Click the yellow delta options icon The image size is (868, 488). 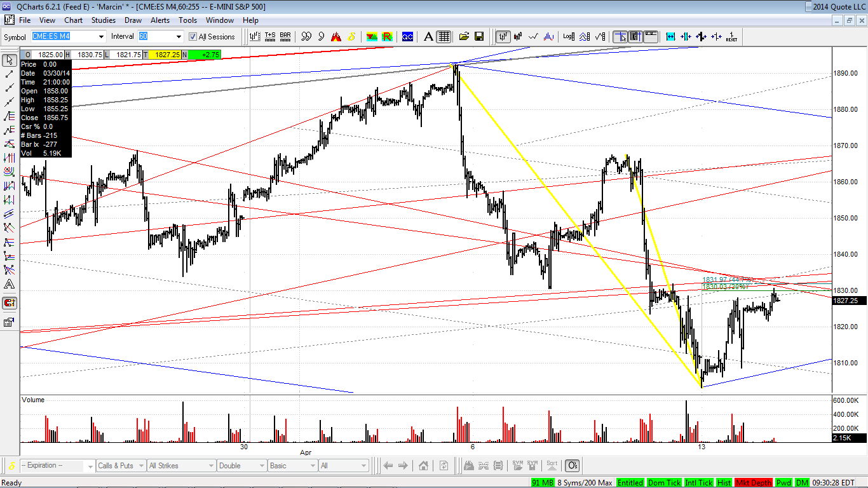[351, 36]
